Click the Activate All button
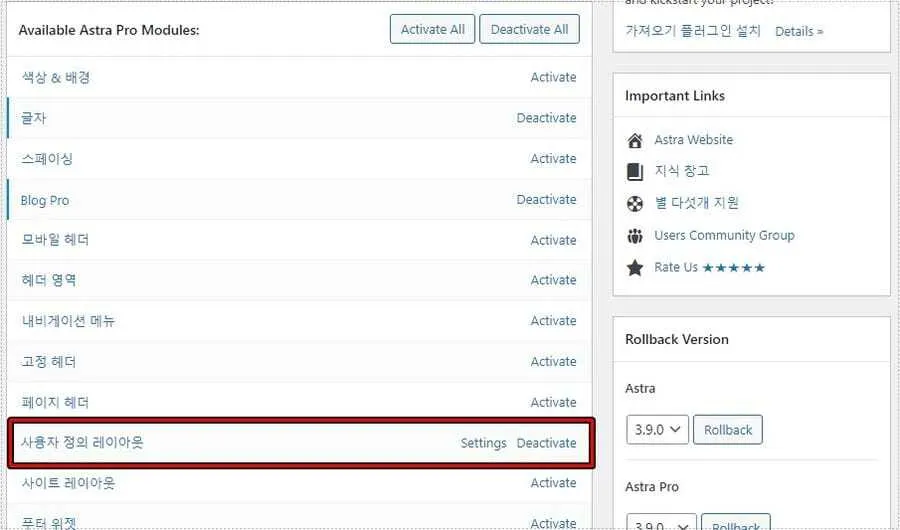This screenshot has width=900, height=530. pos(432,29)
